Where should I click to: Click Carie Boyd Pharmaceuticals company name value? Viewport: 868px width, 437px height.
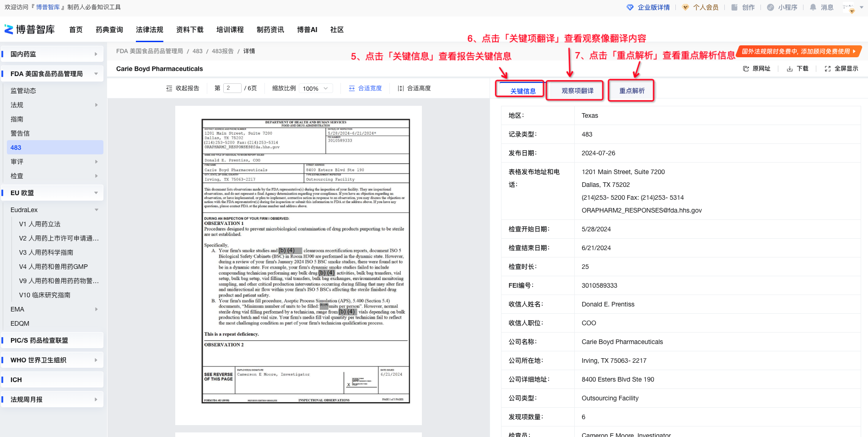[x=622, y=342]
